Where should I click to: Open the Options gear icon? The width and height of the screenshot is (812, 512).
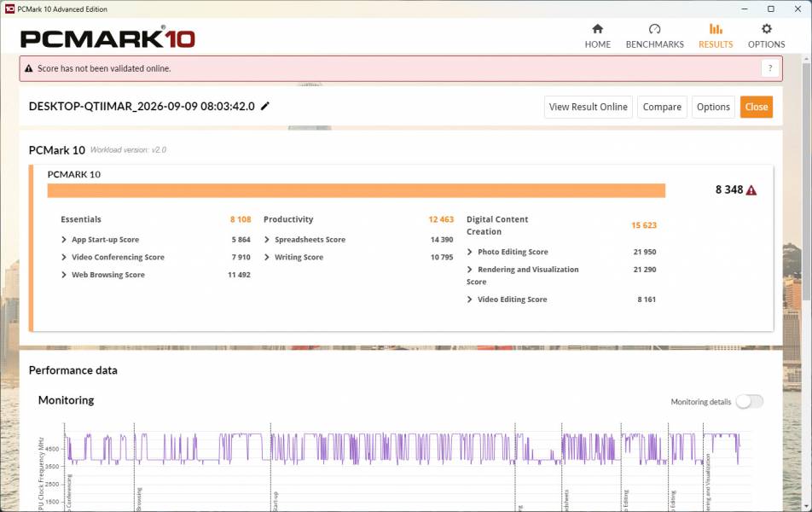click(x=767, y=28)
